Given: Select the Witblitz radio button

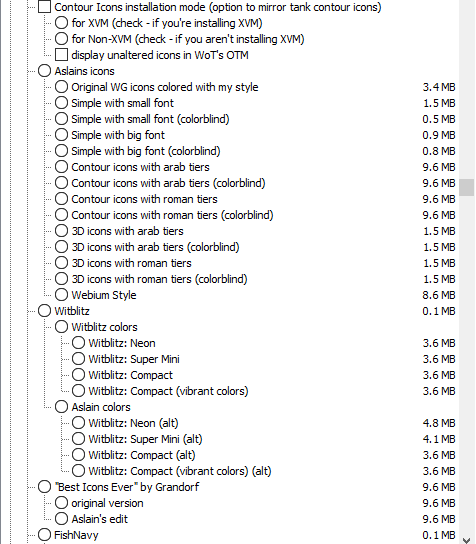Looking at the screenshot, I should coord(44,311).
